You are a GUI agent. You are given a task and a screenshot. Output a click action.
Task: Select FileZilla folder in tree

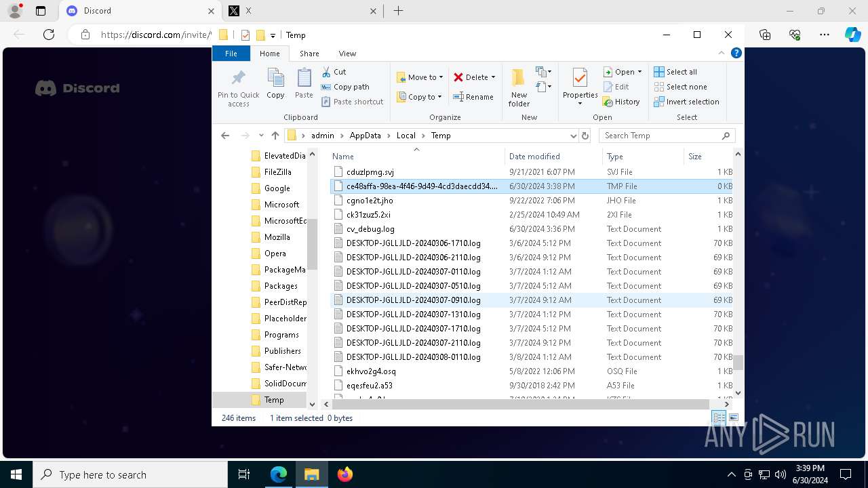point(277,172)
